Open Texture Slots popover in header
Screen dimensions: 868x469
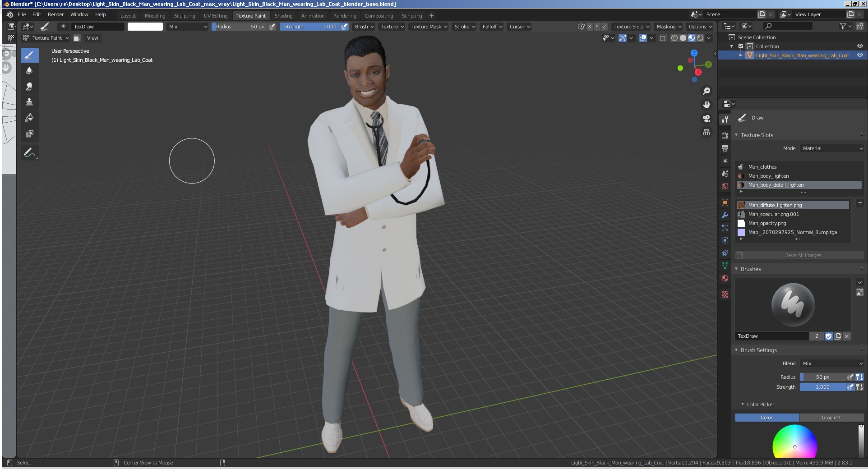(632, 27)
